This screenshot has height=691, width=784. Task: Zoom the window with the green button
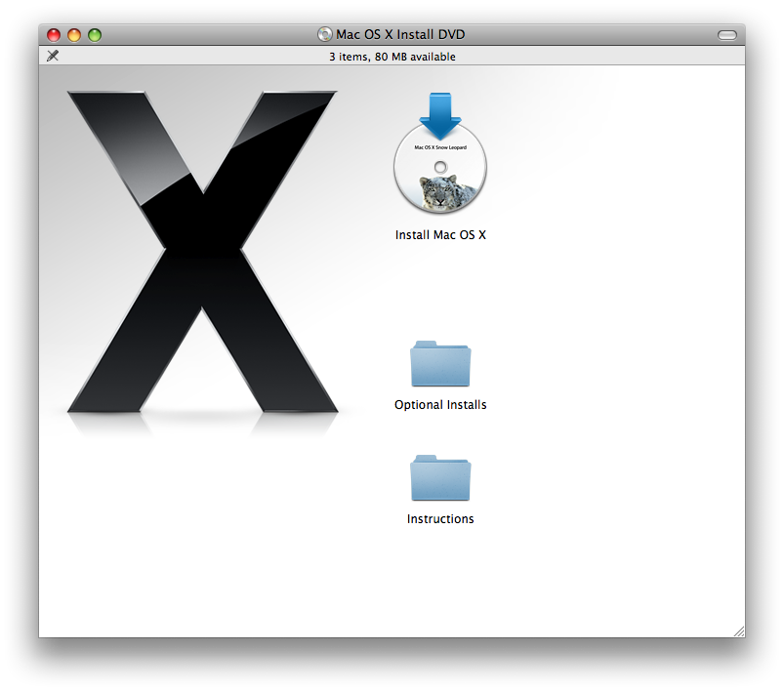[x=95, y=35]
